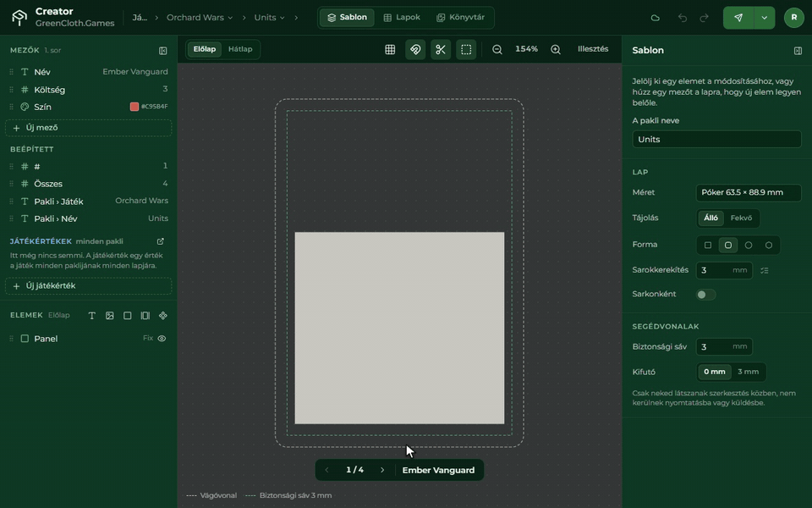Screen dimensions: 812x508
Task: Redo the last undone action
Action: [x=705, y=18]
